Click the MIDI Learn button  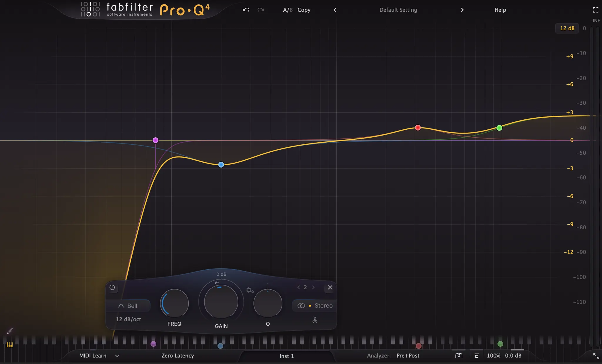tap(93, 356)
